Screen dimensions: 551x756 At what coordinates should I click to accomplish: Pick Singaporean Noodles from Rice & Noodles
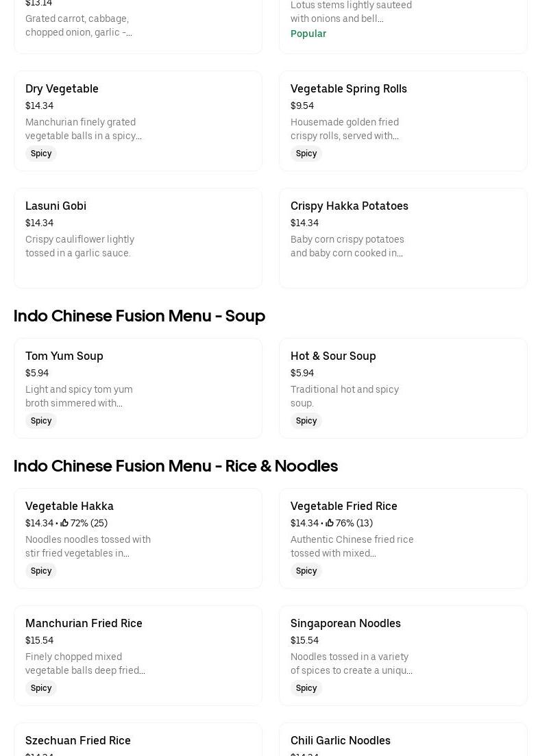345,624
